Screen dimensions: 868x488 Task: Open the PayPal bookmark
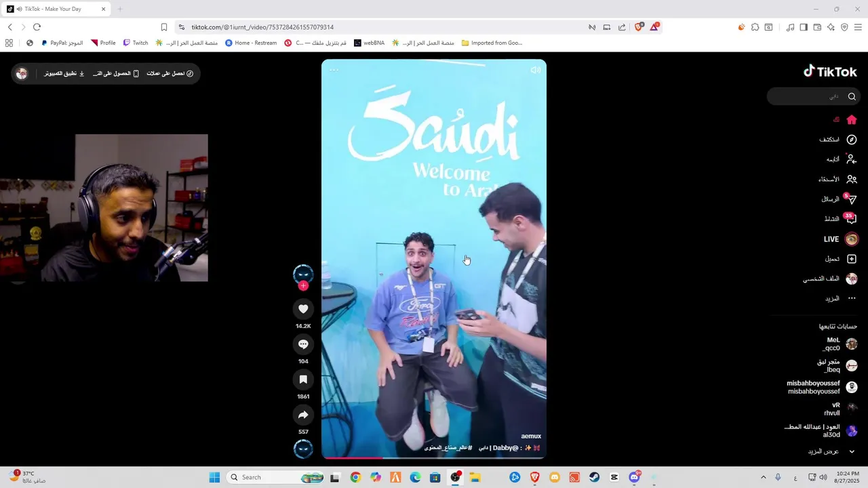pos(62,43)
